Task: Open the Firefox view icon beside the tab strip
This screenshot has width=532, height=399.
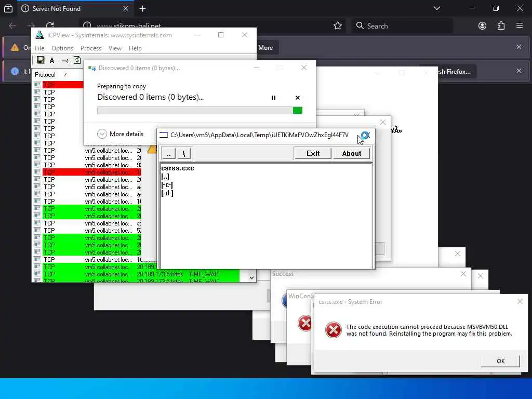Action: 8,8
